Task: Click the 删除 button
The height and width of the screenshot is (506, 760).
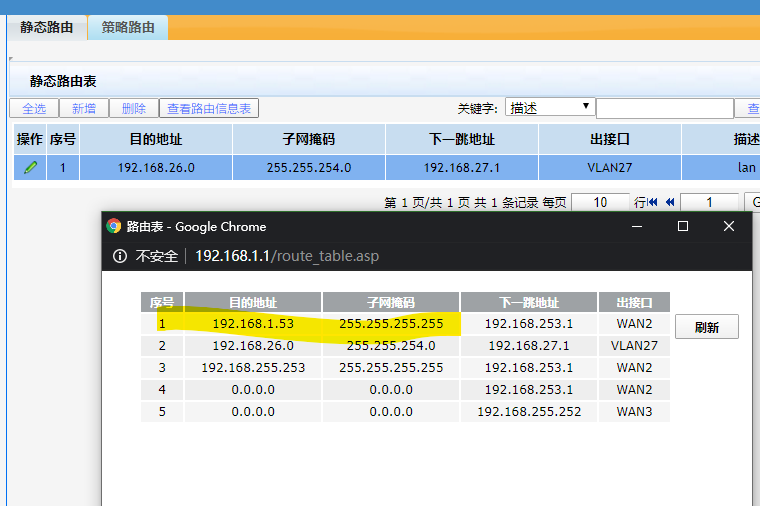Action: click(x=134, y=108)
